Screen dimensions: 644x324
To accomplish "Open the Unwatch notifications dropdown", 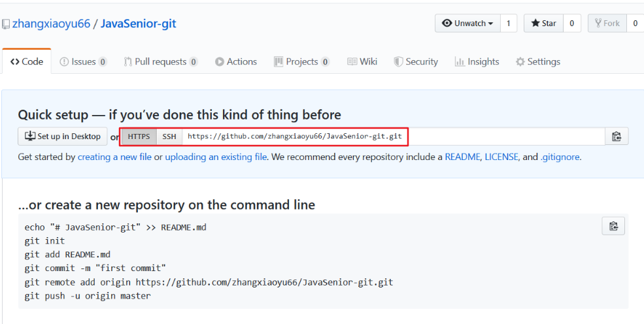I will [x=468, y=24].
